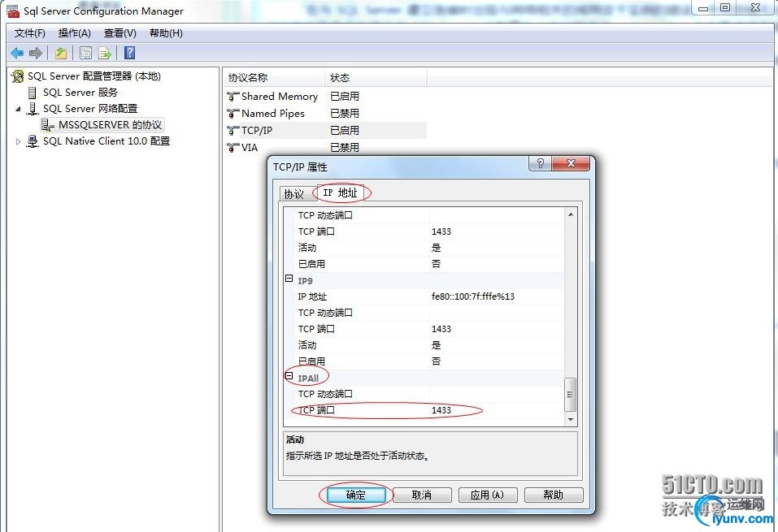Click the 应用(A) button
This screenshot has width=778, height=532.
[488, 495]
